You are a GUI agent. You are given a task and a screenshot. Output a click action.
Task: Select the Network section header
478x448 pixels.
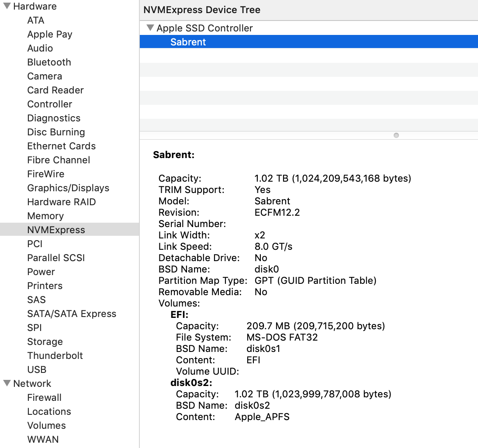point(32,383)
